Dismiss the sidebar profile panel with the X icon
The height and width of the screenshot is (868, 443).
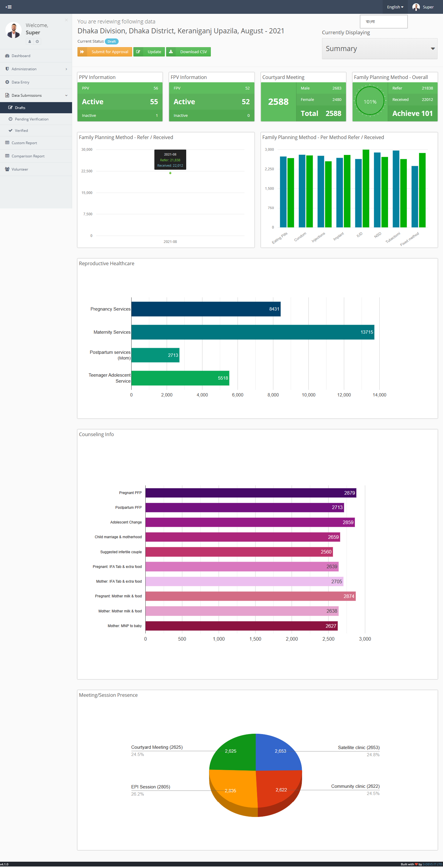pos(66,20)
